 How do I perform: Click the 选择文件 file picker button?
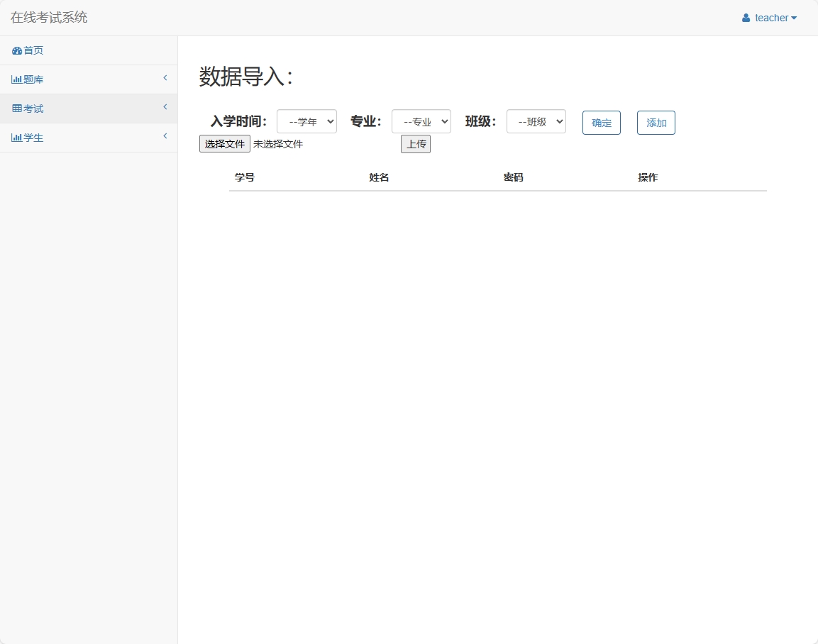point(224,144)
